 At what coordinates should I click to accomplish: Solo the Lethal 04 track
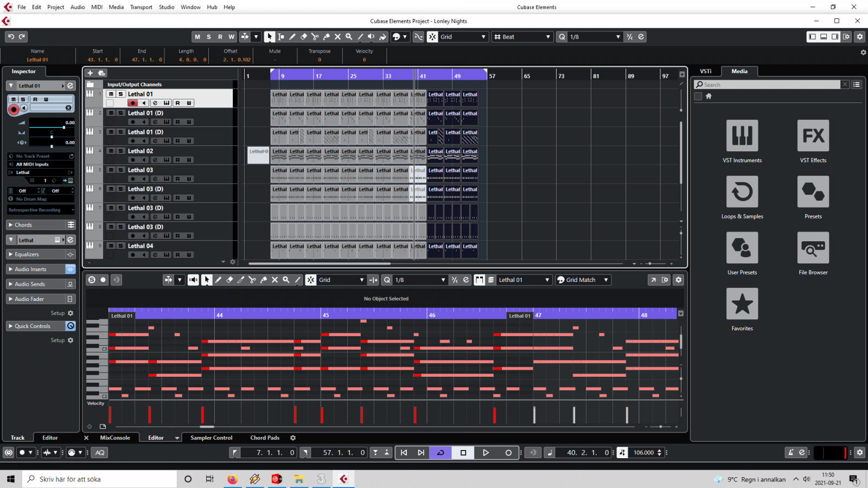[120, 246]
